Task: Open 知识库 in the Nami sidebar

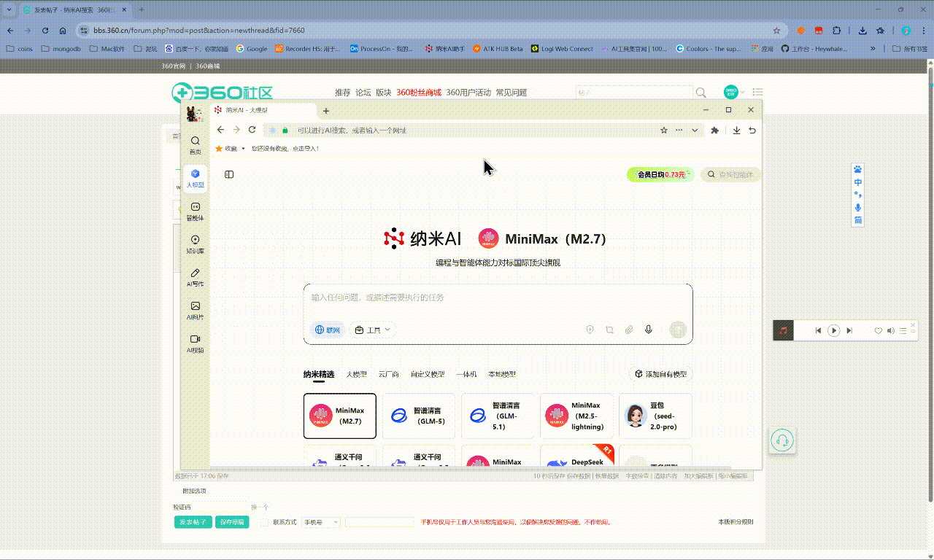Action: tap(195, 244)
